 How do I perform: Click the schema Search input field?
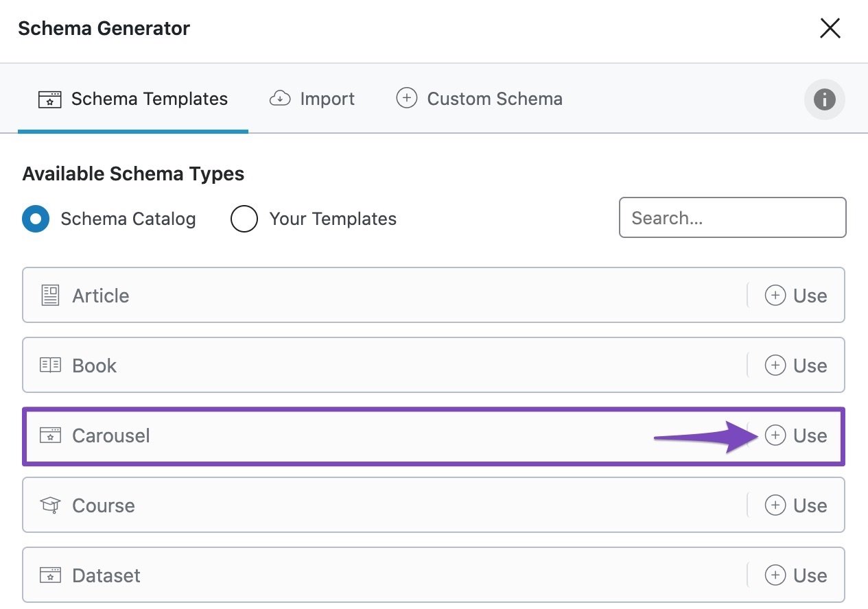pos(732,218)
